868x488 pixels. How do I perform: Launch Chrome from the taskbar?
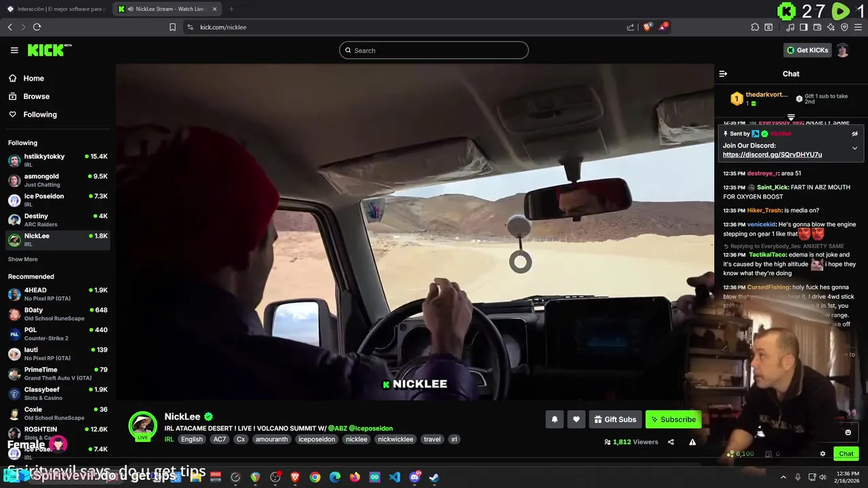[x=315, y=477]
